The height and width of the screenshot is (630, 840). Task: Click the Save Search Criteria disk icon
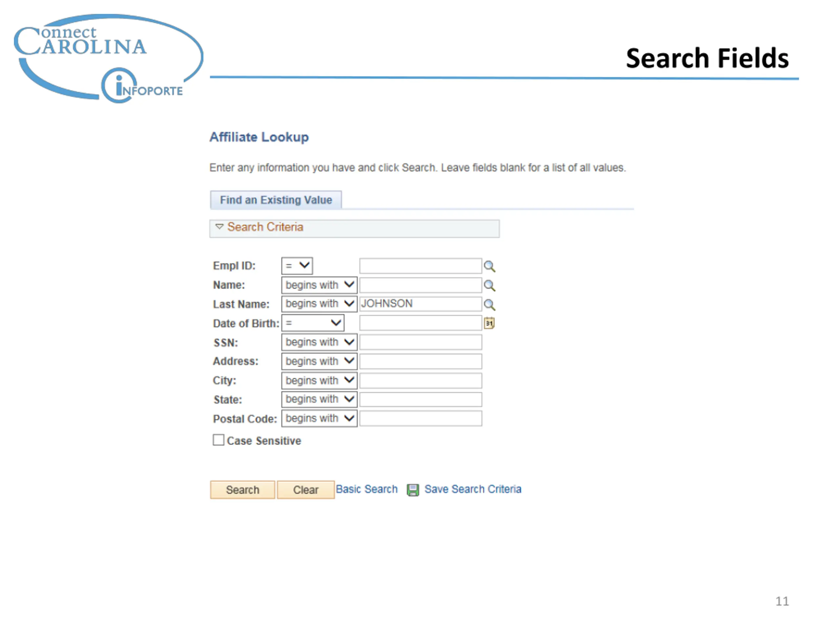pyautogui.click(x=413, y=490)
